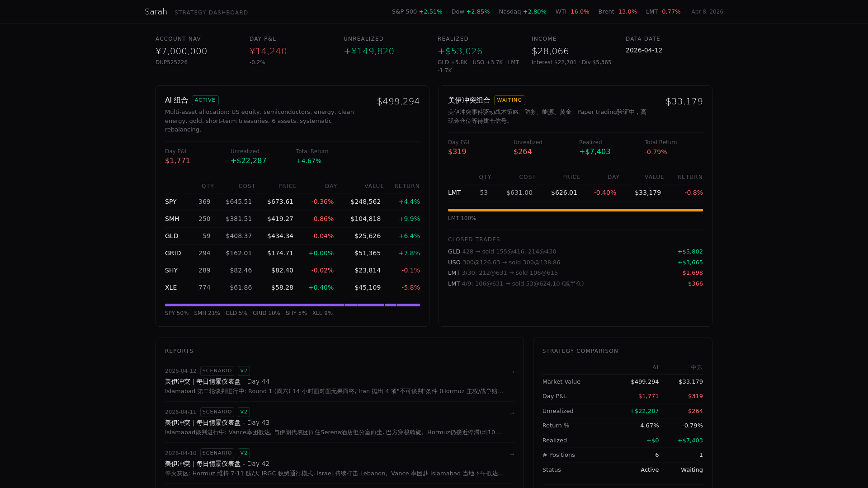Viewport: 868px width, 488px height.
Task: Open the arrow for the 2026-04-11 report
Action: click(x=512, y=413)
